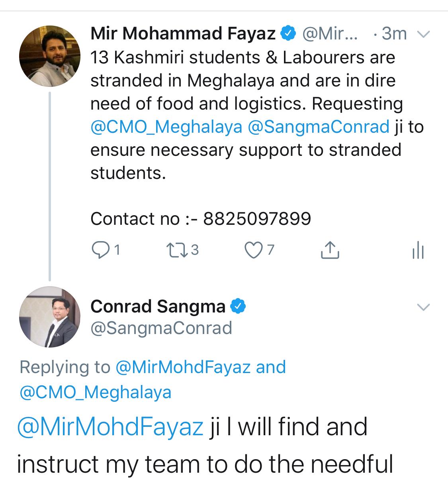Click Mir Mohammad Fayaz's verified badge
This screenshot has width=448, height=501.
pyautogui.click(x=288, y=34)
